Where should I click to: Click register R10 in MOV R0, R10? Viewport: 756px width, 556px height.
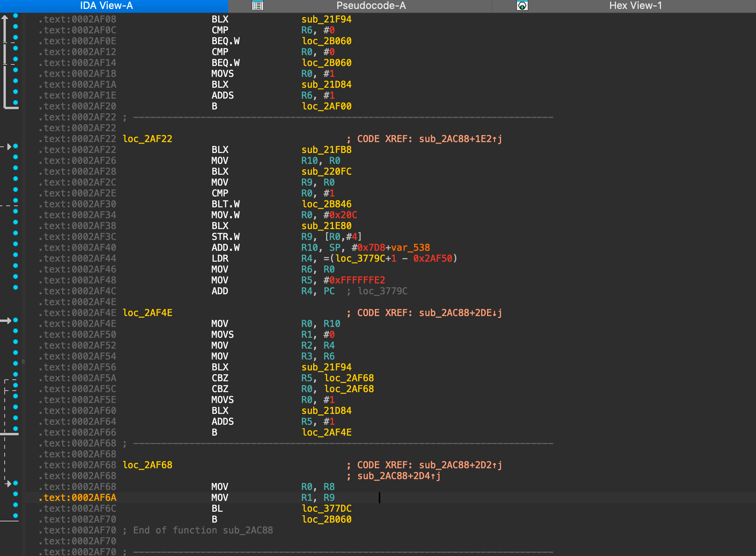[332, 323]
